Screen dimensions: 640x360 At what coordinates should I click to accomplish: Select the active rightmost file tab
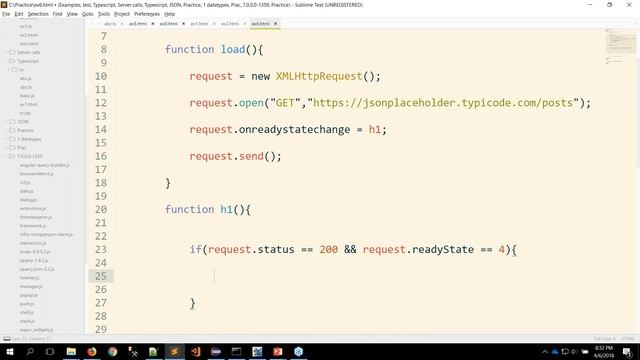pyautogui.click(x=261, y=24)
